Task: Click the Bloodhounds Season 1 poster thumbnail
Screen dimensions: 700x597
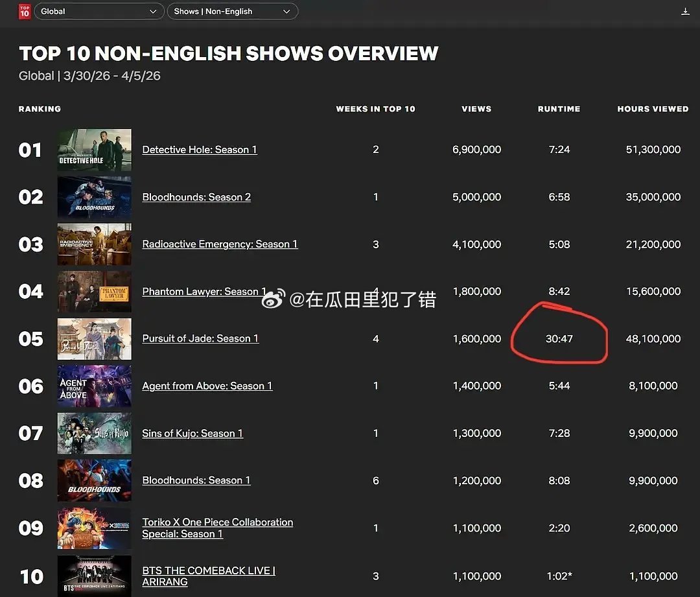Action: [94, 481]
